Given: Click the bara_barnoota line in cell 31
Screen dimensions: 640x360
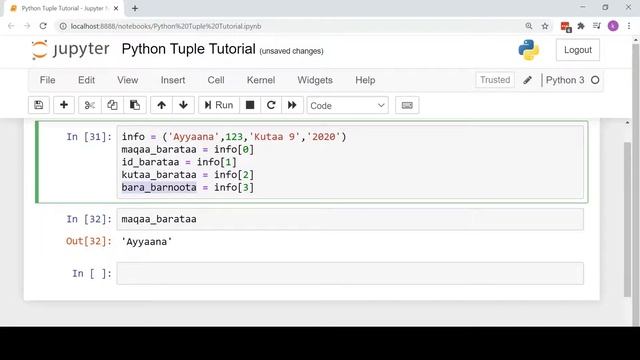Looking at the screenshot, I should point(188,187).
